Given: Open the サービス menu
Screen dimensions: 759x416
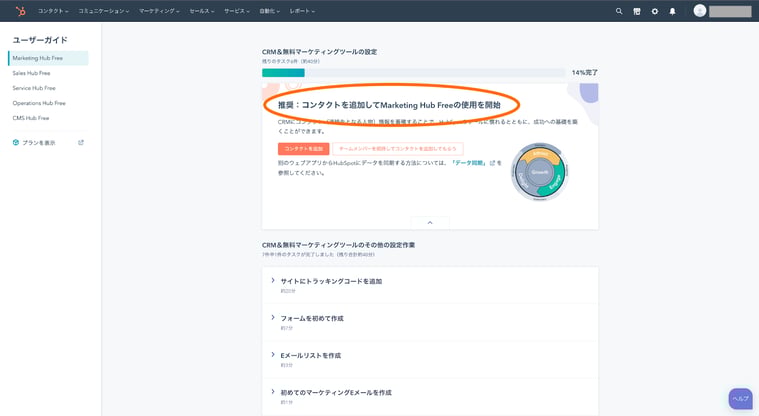Looking at the screenshot, I should click(237, 11).
